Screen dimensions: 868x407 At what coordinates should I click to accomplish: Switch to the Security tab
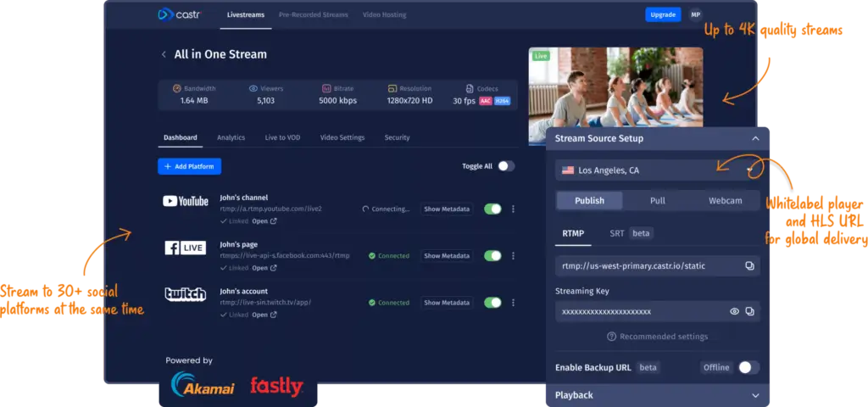coord(398,137)
